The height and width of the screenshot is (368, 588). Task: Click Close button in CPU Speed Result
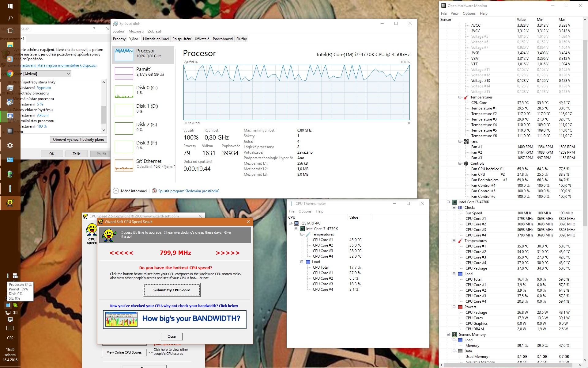(x=172, y=336)
